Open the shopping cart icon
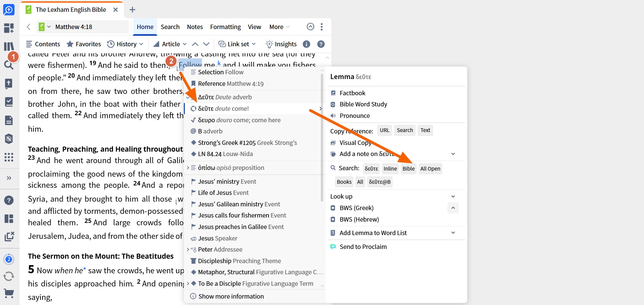644x305 pixels. click(x=9, y=293)
